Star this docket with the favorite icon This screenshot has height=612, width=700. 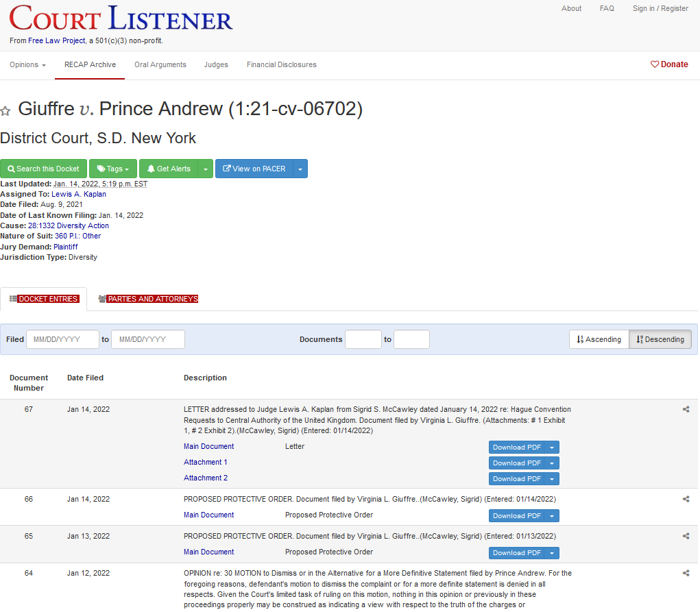pyautogui.click(x=5, y=111)
